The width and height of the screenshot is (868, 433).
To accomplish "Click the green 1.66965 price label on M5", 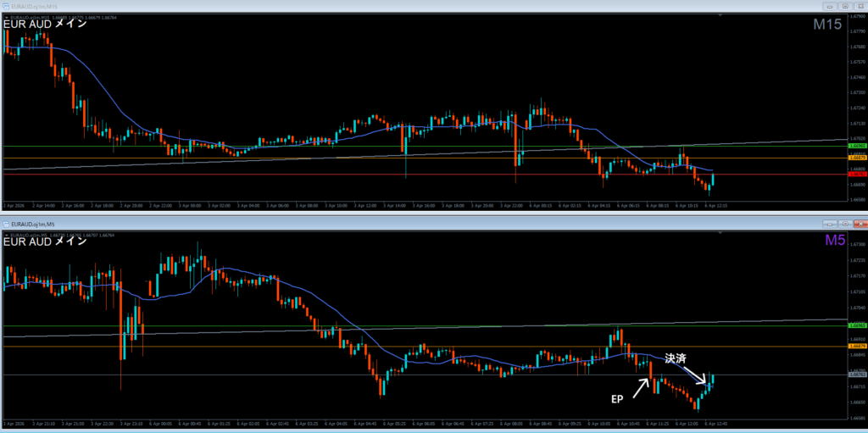I will (857, 325).
